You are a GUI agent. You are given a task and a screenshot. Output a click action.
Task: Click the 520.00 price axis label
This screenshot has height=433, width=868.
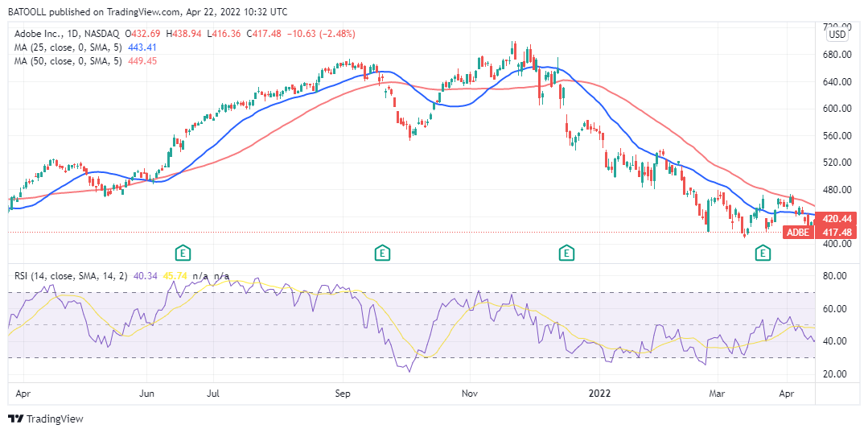[837, 163]
